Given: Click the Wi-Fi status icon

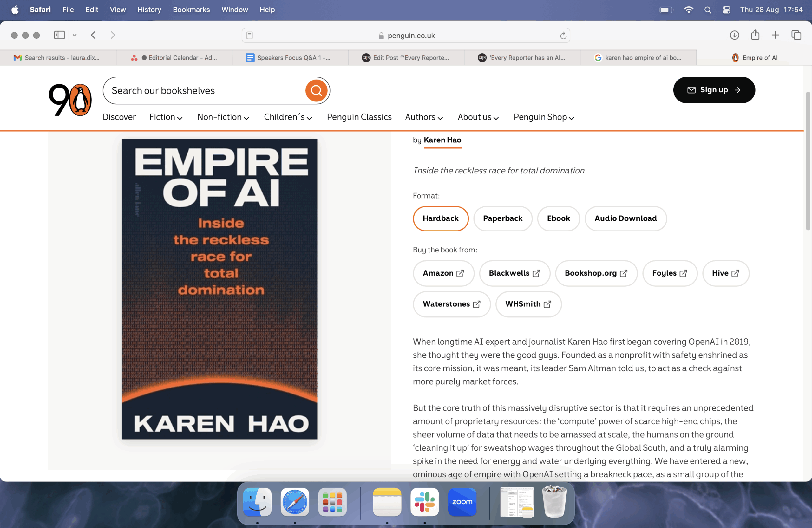Looking at the screenshot, I should pyautogui.click(x=689, y=10).
